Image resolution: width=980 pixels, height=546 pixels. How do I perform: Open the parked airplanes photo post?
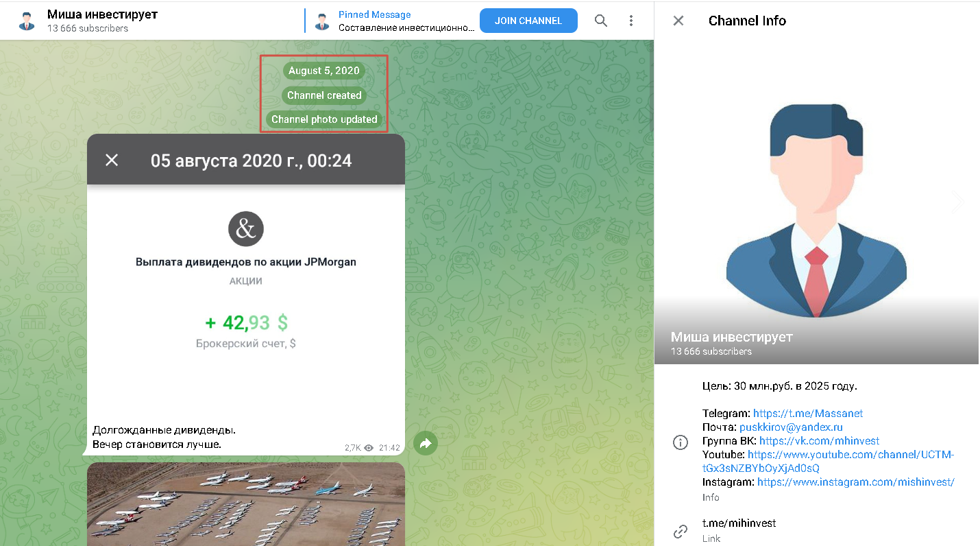click(x=246, y=504)
